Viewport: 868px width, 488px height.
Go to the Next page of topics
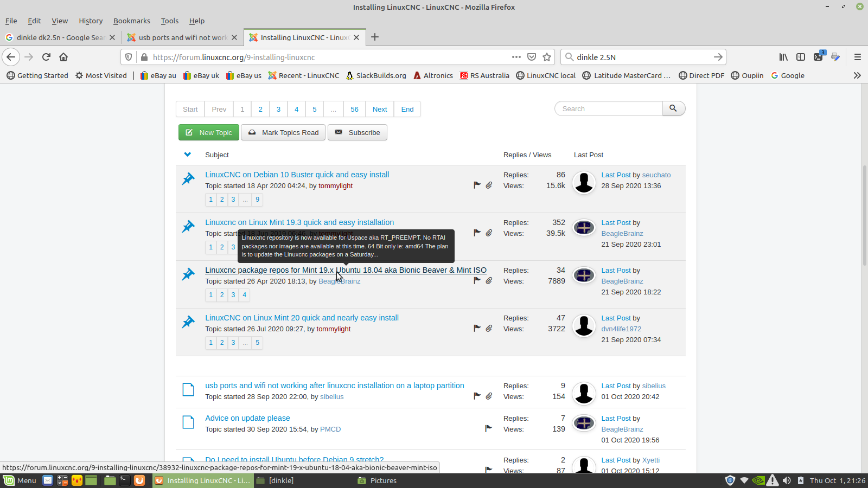click(x=380, y=109)
